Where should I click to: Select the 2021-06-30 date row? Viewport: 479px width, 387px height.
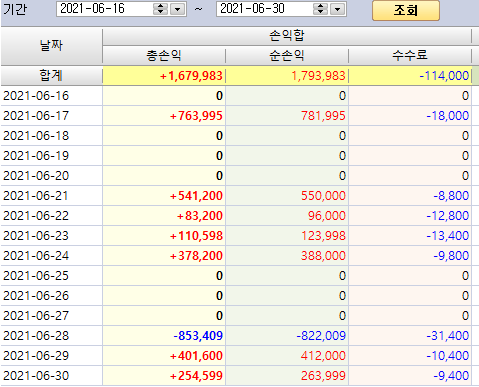pyautogui.click(x=51, y=376)
